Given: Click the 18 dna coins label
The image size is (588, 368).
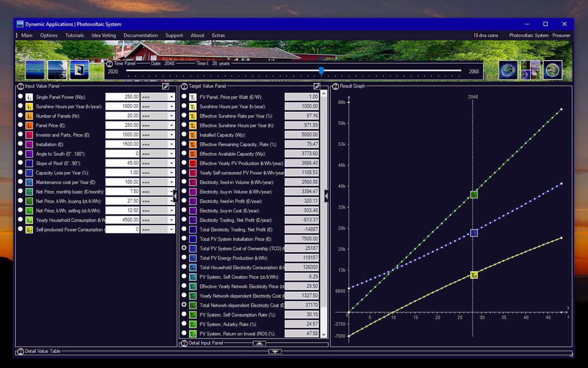Looking at the screenshot, I should click(486, 36).
